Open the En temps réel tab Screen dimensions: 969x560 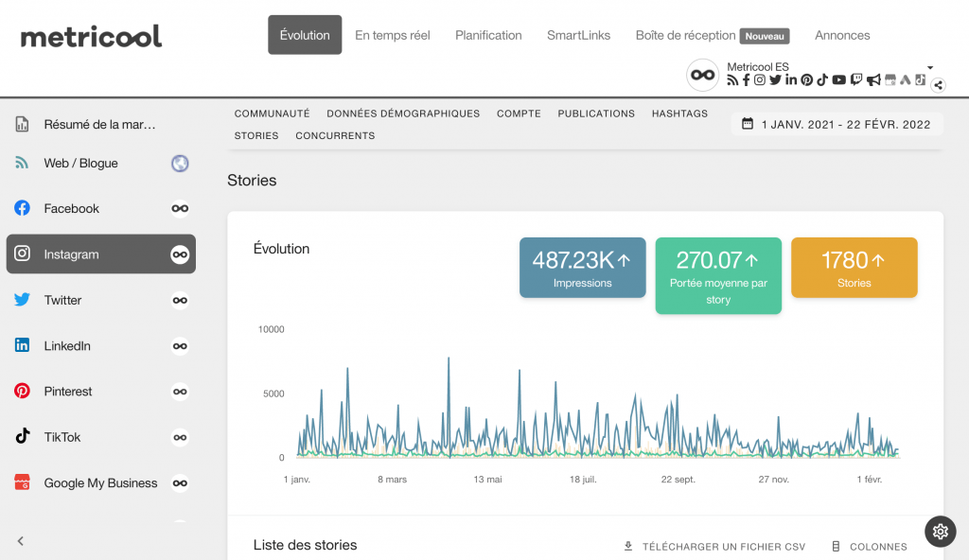point(393,35)
